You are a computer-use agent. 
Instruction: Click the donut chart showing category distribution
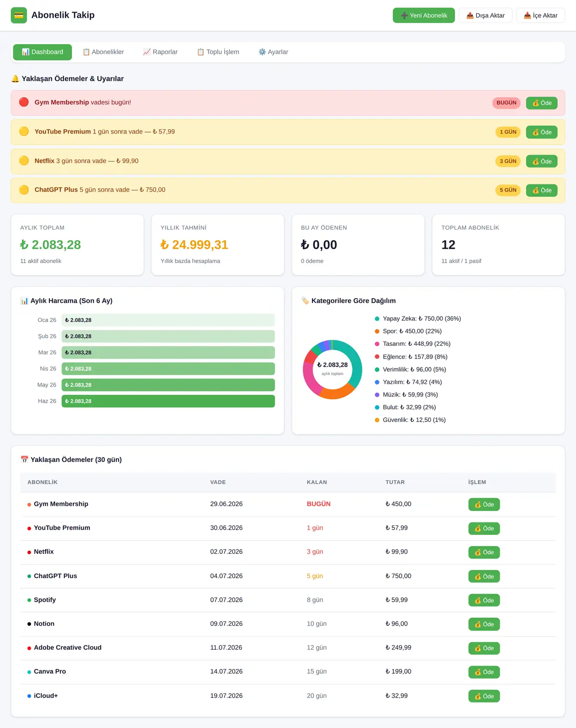click(x=333, y=369)
